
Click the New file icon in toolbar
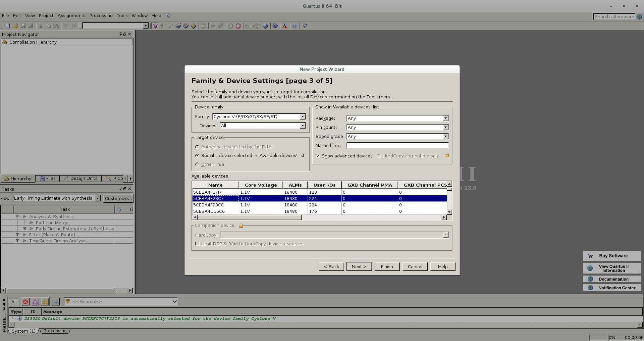[x=8, y=26]
